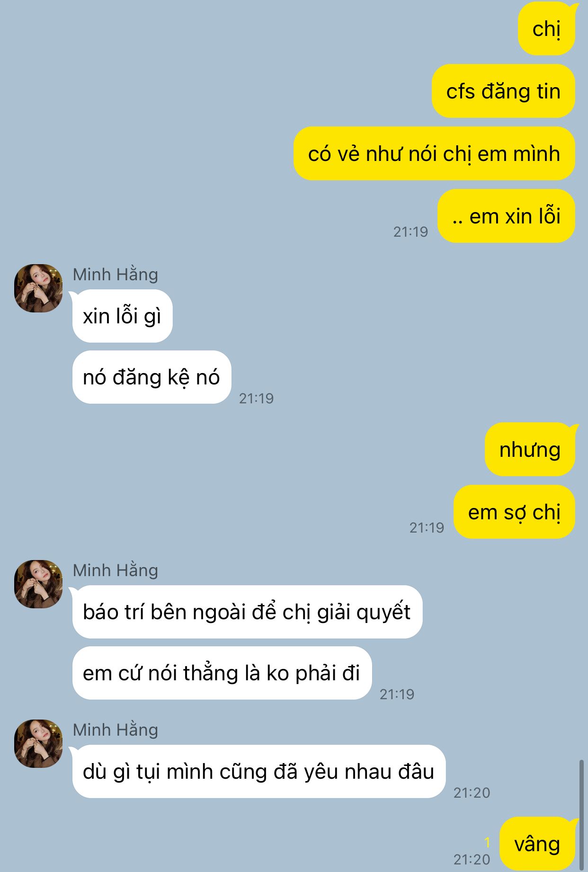Select 'báo trí bên ngoài để chị giải quyết' message
This screenshot has height=872, width=588.
tap(247, 612)
